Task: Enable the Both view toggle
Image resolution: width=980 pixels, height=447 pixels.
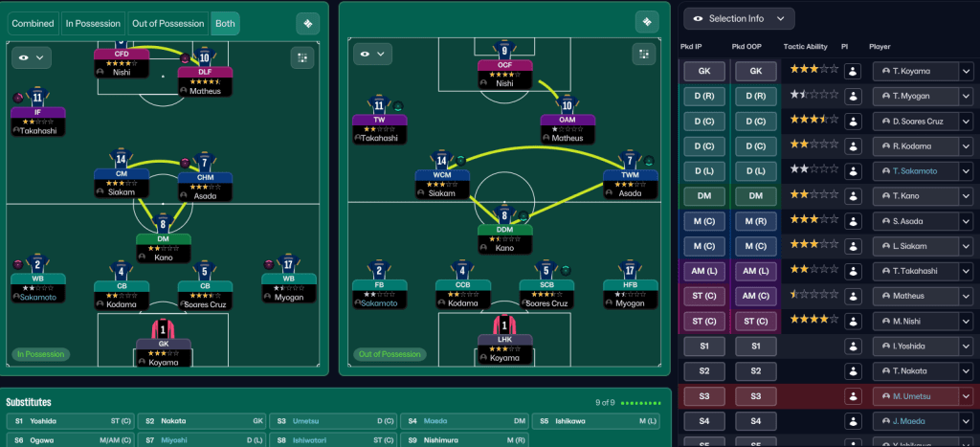Action: coord(226,23)
